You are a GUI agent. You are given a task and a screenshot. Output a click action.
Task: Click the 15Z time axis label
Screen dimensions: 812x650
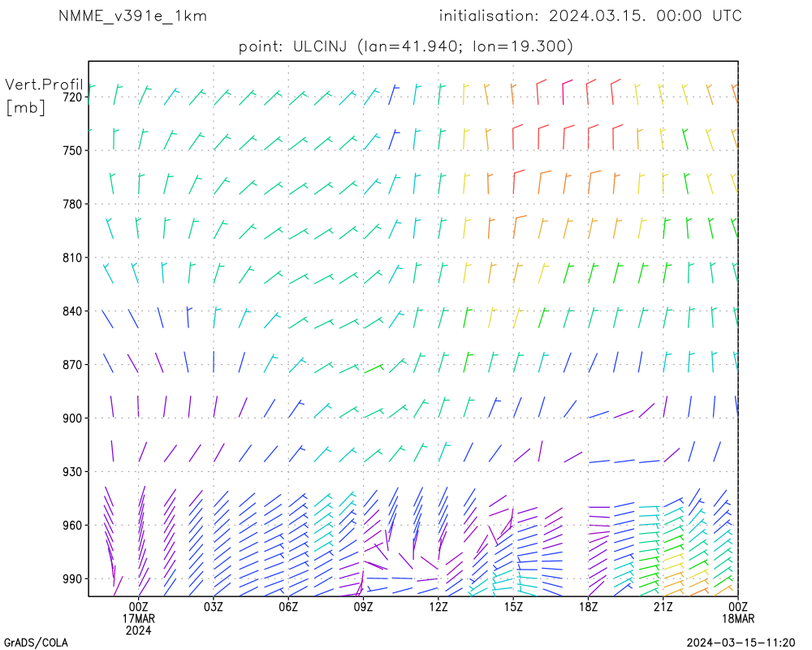tap(513, 607)
